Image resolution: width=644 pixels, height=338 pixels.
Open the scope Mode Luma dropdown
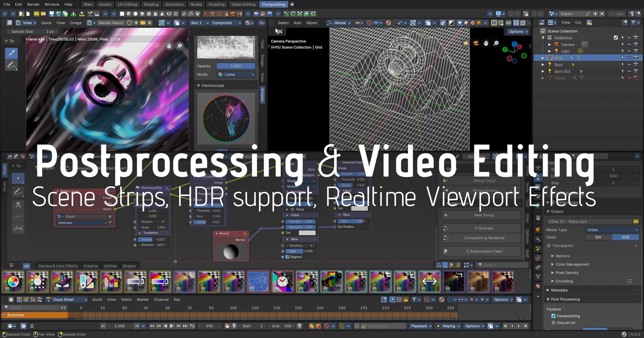tap(236, 74)
